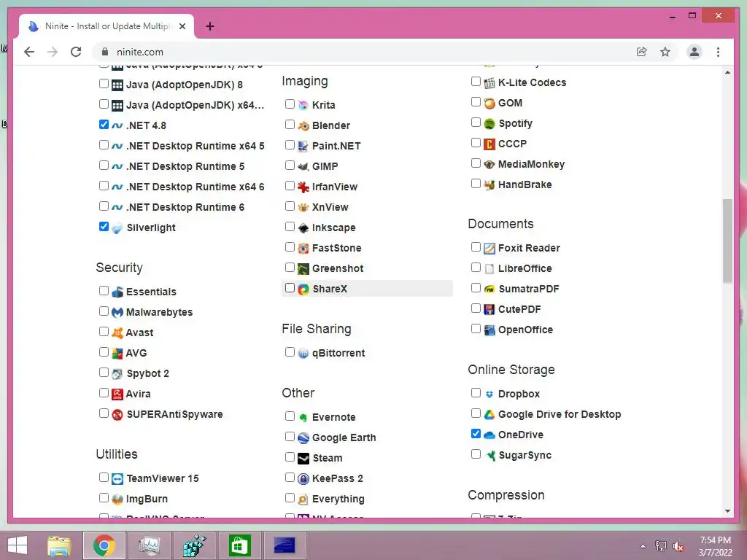Image resolution: width=747 pixels, height=560 pixels.
Task: Click the CCCP icon
Action: pyautogui.click(x=489, y=144)
